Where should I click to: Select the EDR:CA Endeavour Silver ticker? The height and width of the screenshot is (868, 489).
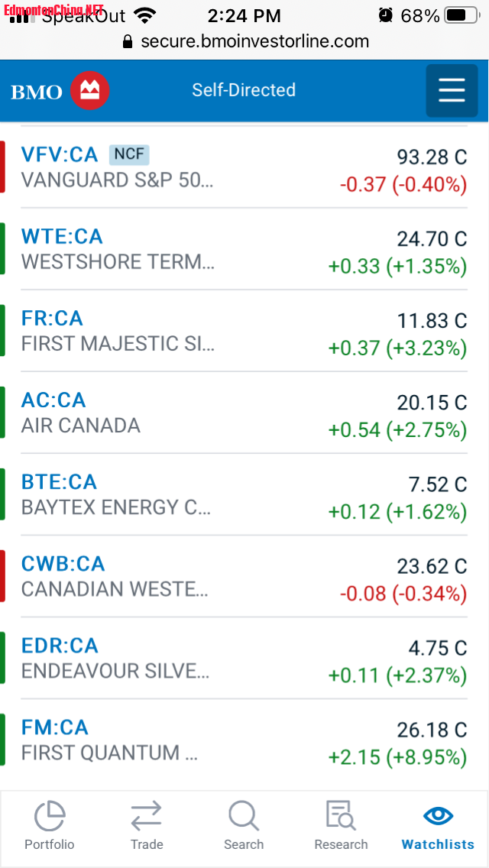(60, 646)
